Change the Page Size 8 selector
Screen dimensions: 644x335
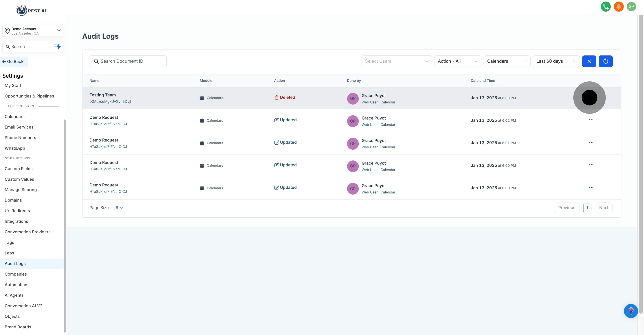point(119,208)
